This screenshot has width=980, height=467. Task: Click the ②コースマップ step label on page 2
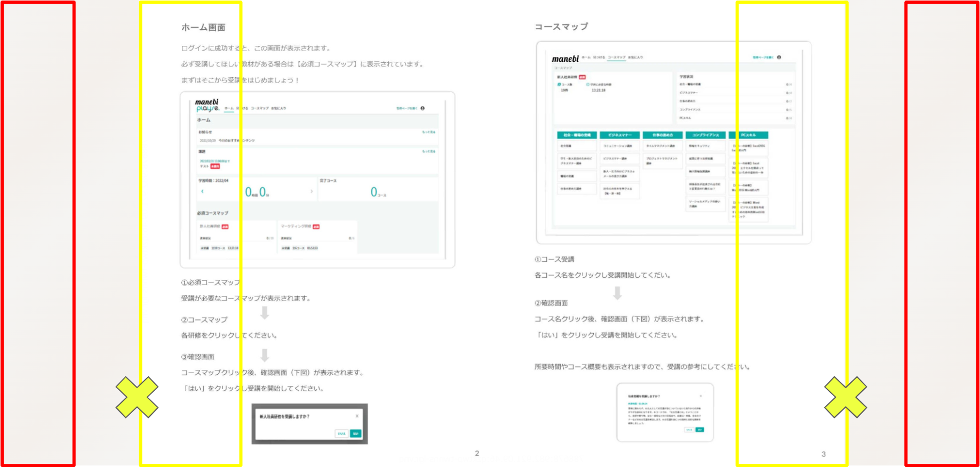[x=204, y=320]
